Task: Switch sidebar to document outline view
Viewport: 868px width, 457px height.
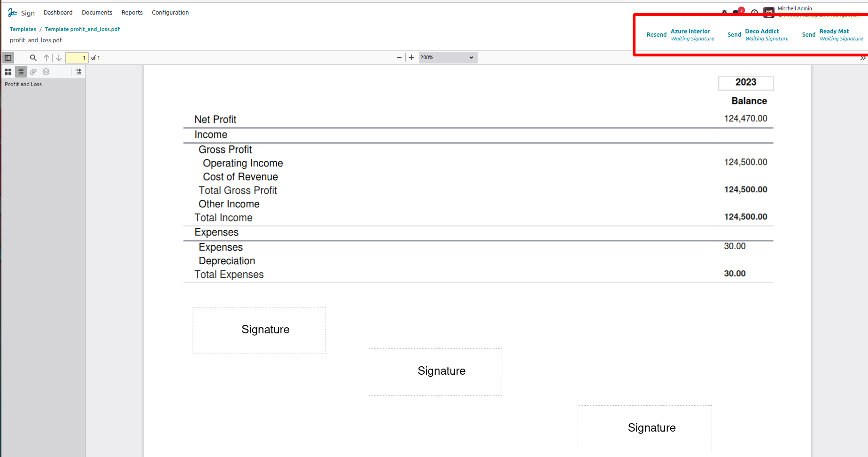Action: pyautogui.click(x=21, y=72)
